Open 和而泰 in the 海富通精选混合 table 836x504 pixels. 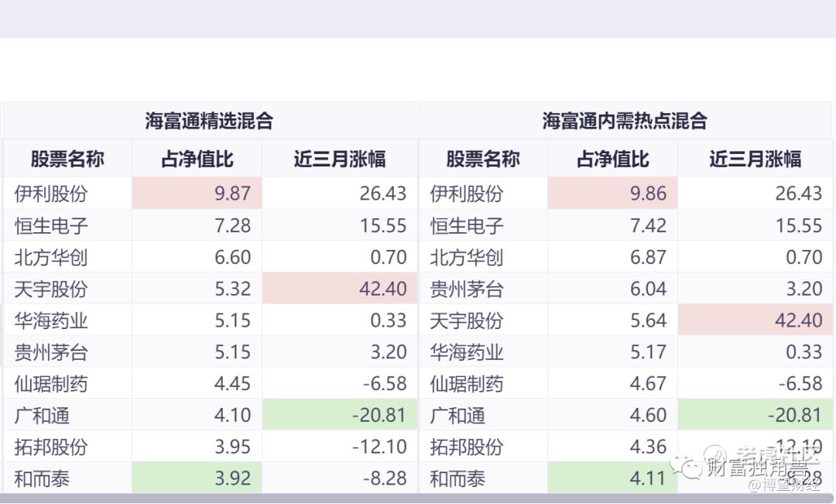(x=42, y=479)
